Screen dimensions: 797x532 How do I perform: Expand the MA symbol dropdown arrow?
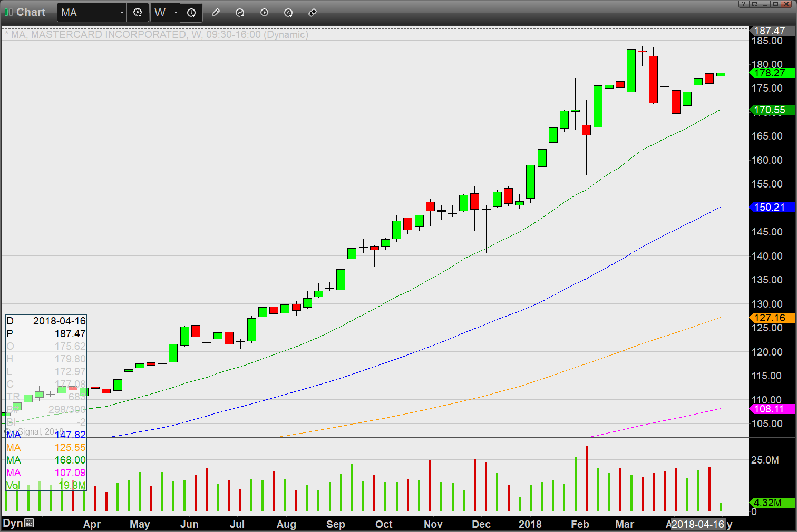[x=122, y=13]
